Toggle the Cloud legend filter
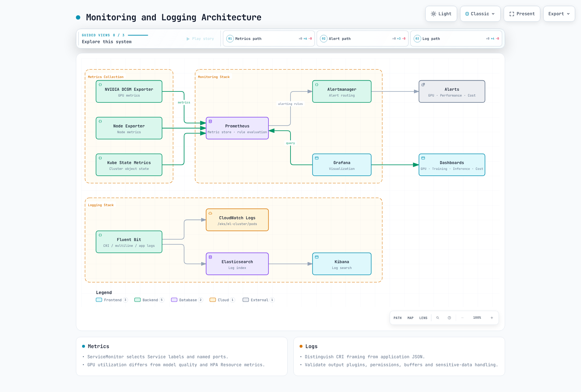Image resolution: width=581 pixels, height=392 pixels. coord(222,300)
